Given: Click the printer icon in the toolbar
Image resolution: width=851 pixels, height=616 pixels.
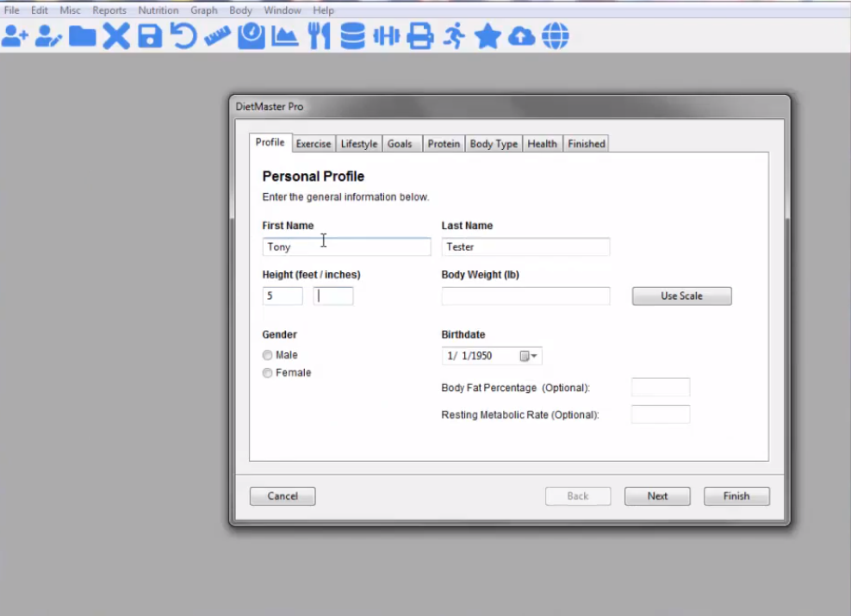Looking at the screenshot, I should coord(420,35).
